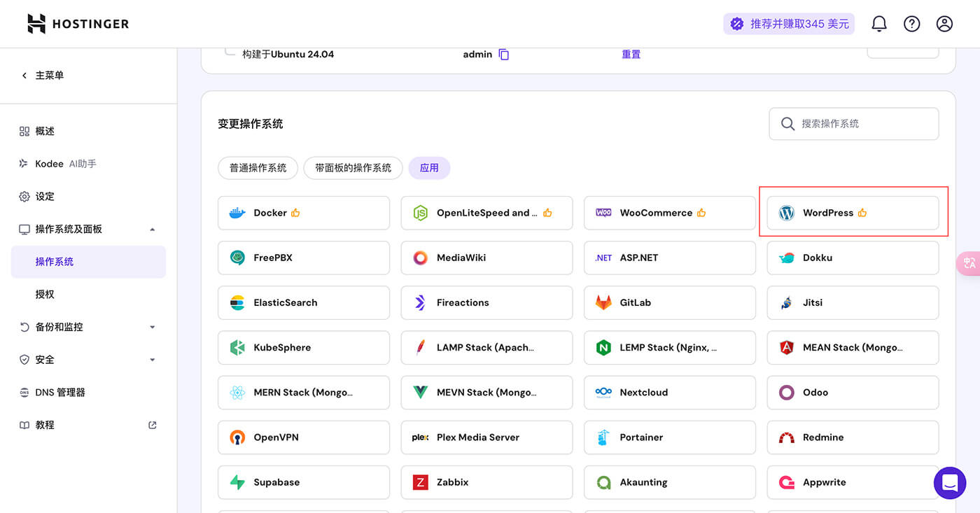The image size is (980, 513).
Task: Click the FreePBX frog icon
Action: [x=238, y=258]
